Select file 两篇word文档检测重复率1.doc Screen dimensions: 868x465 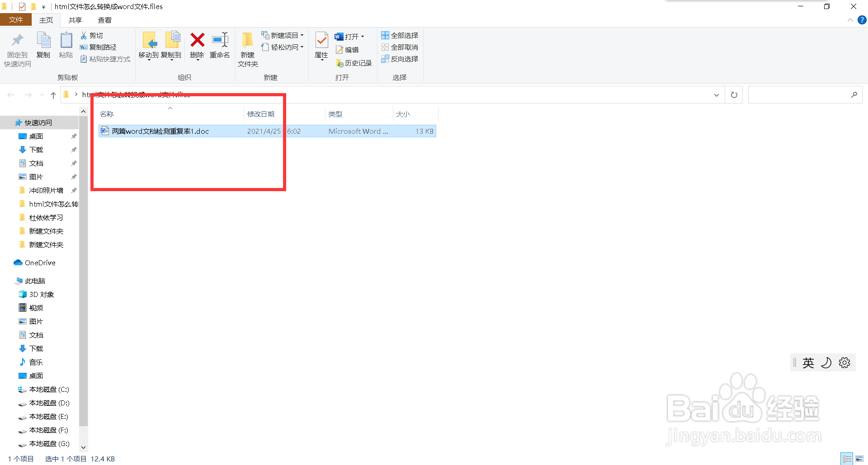(x=267, y=131)
